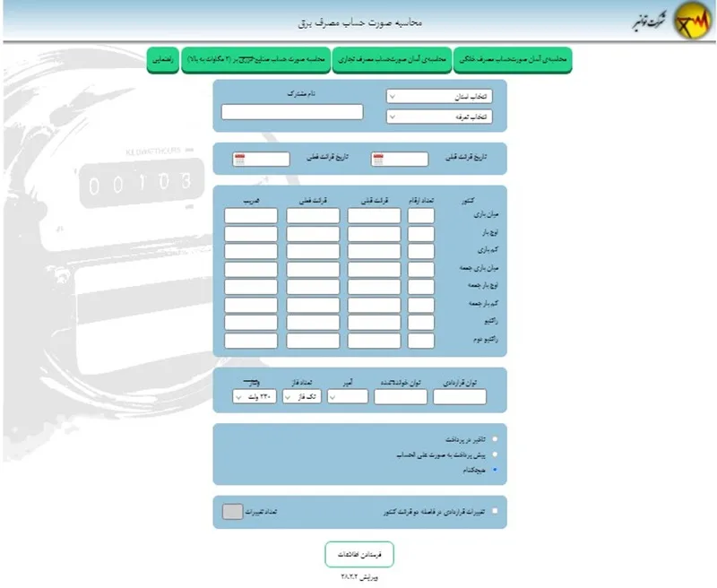Click current reading field for 'میان باری' row
717x588 pixels.
click(x=313, y=216)
